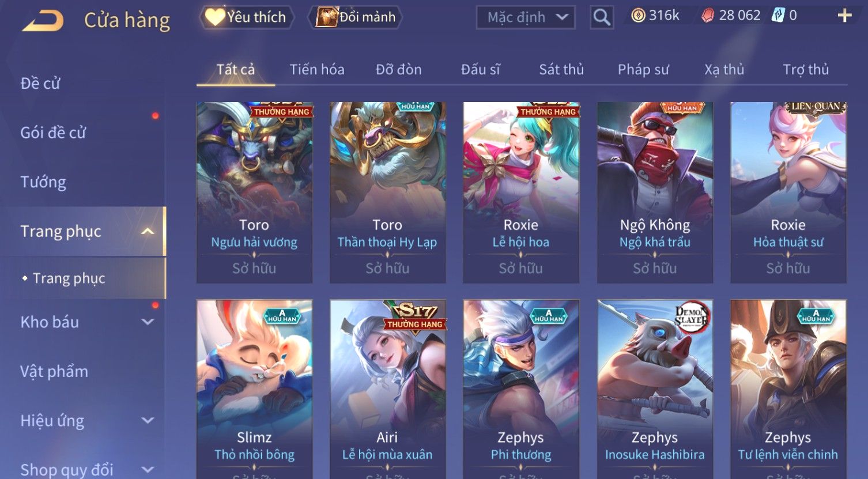Switch to the Pháp sư tab

[x=643, y=70]
